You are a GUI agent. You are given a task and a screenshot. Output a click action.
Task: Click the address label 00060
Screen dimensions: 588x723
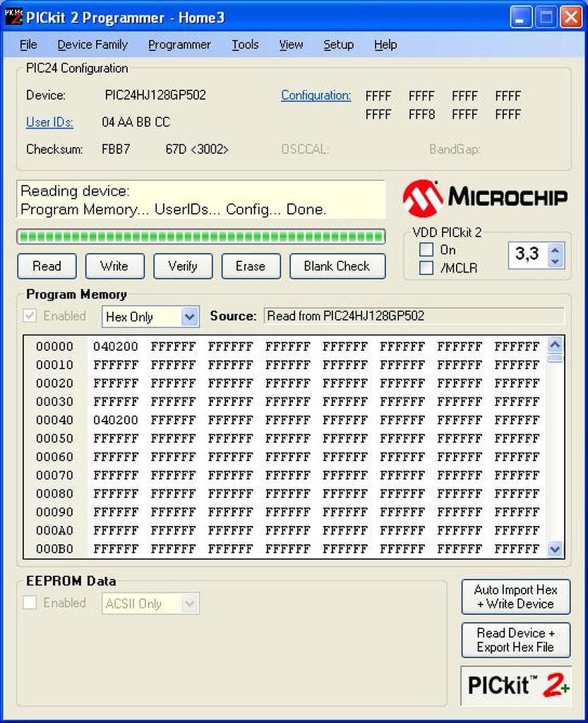(55, 458)
